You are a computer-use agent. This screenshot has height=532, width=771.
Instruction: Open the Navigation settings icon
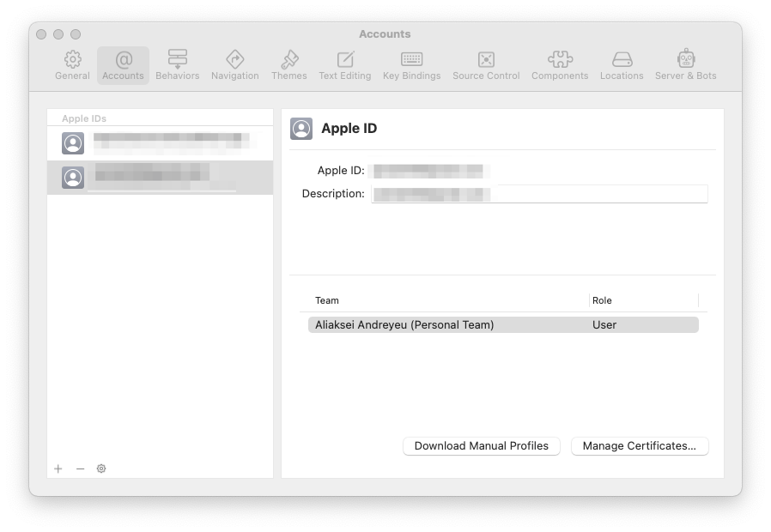[234, 64]
